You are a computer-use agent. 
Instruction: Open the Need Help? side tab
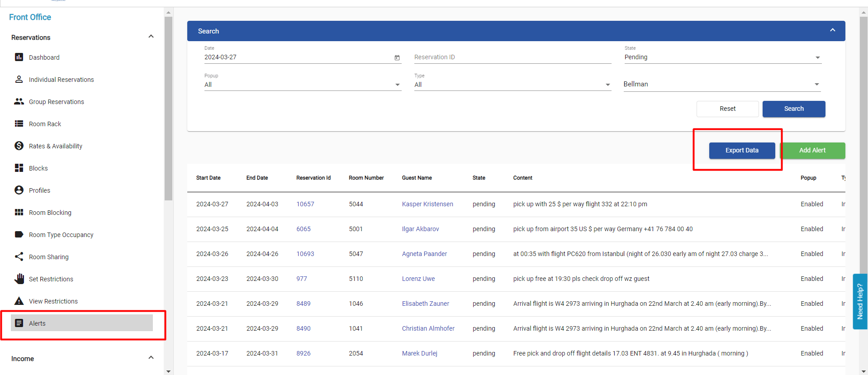point(860,301)
